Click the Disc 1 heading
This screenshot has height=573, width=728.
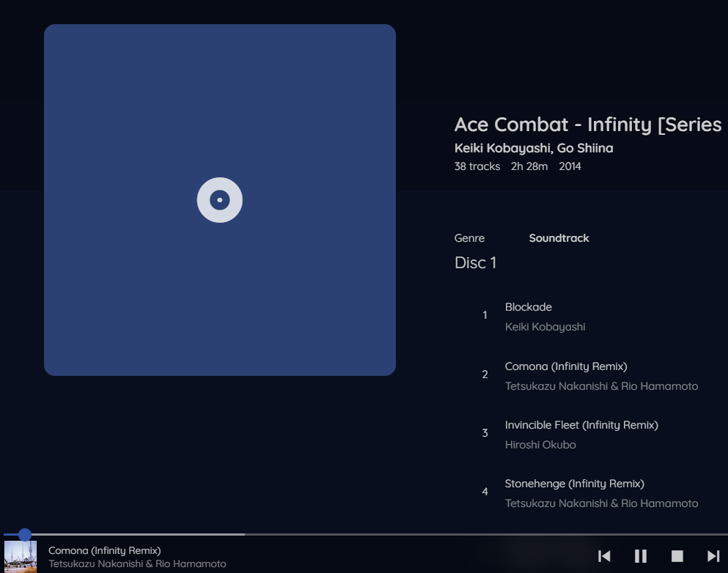coord(475,262)
